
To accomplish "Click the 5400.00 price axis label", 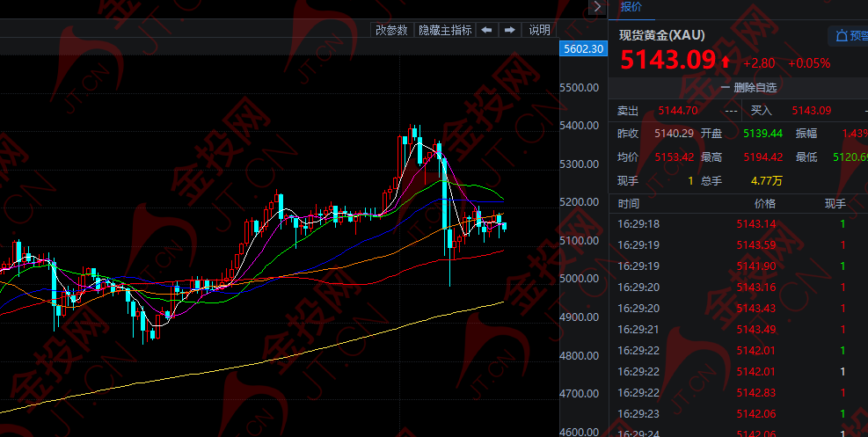I will [580, 126].
